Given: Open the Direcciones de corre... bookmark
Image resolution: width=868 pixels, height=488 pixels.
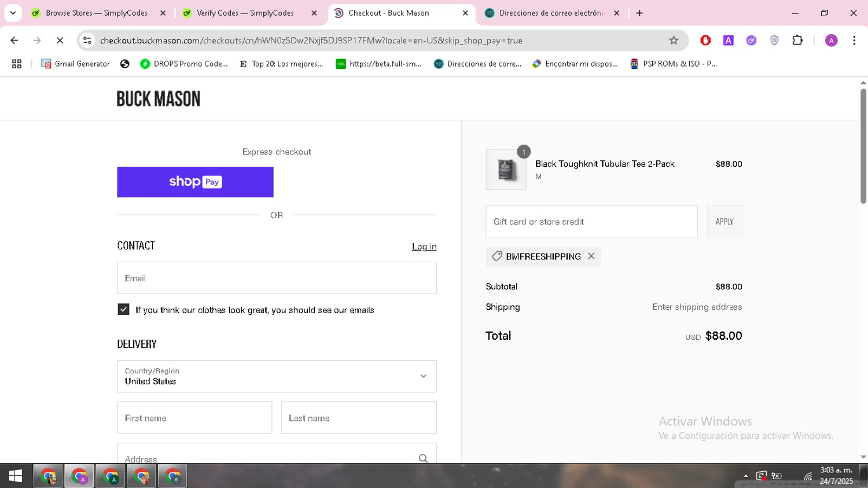Looking at the screenshot, I should (x=477, y=64).
